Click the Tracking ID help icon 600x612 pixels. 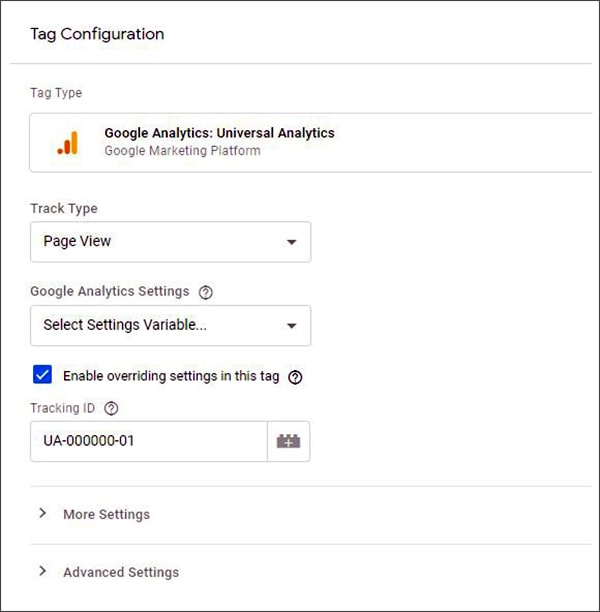click(x=111, y=408)
